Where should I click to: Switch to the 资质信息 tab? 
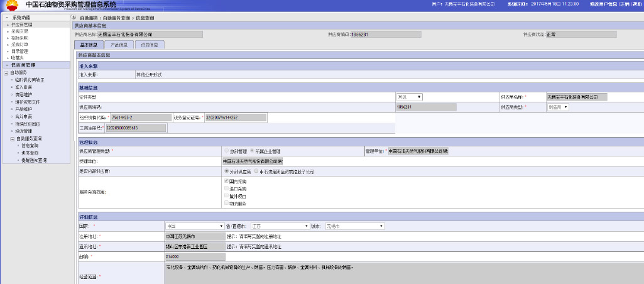pyautogui.click(x=149, y=45)
